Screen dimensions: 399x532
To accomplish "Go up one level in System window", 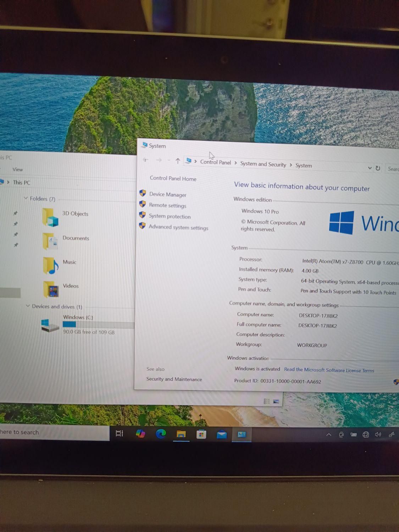I will pyautogui.click(x=178, y=161).
